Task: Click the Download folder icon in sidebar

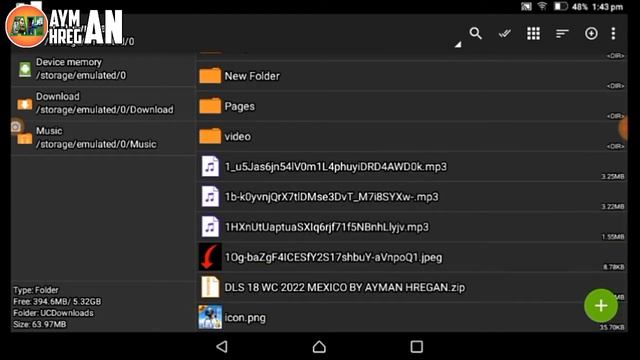Action: [24, 104]
